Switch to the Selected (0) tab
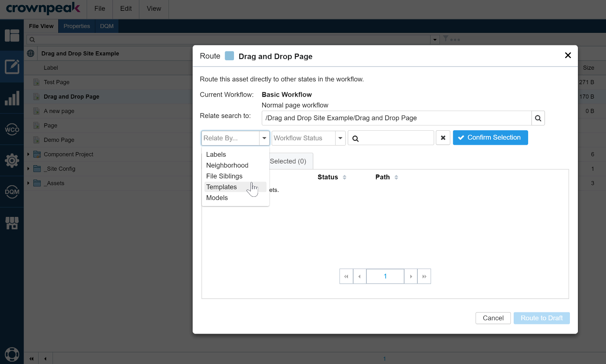 (288, 161)
